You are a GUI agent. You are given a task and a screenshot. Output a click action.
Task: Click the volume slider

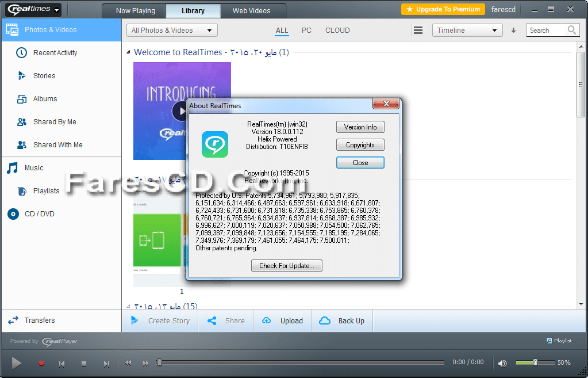point(535,362)
